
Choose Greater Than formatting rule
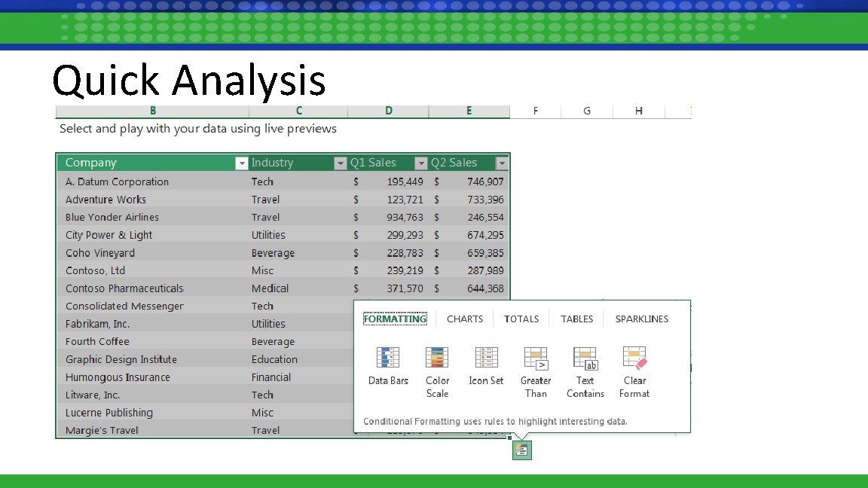pos(536,372)
